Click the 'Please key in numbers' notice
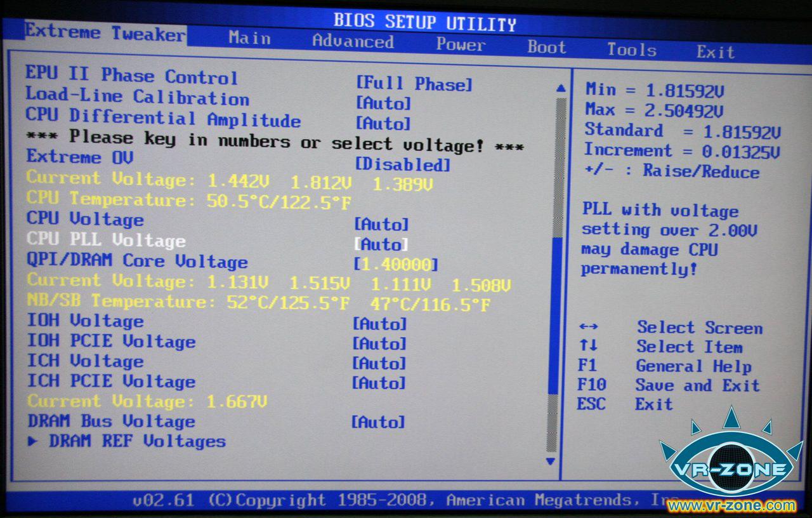Image resolution: width=812 pixels, height=518 pixels. click(275, 142)
